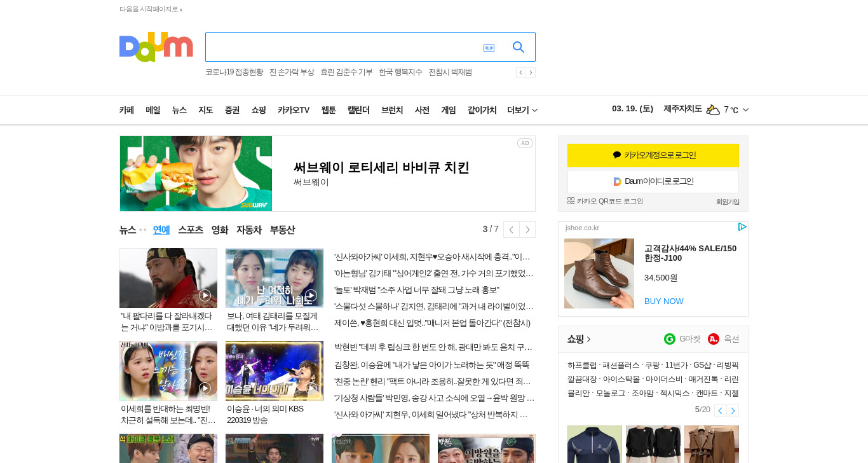
Task: Open the navy zip-up shirt shopping thumbnail
Action: pos(595,444)
